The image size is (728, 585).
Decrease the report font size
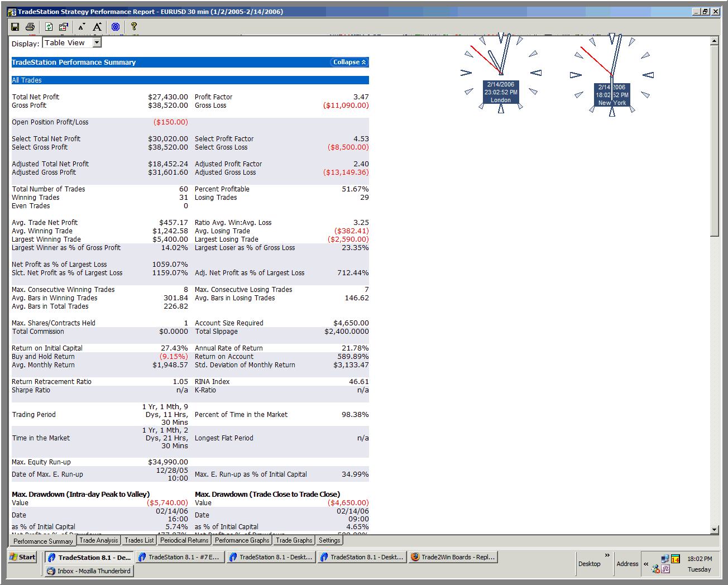click(82, 27)
